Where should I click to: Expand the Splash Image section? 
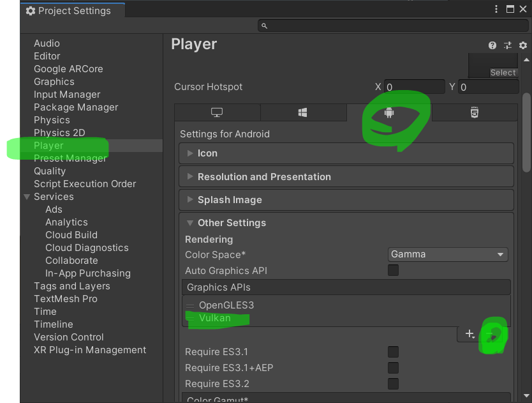pos(346,200)
